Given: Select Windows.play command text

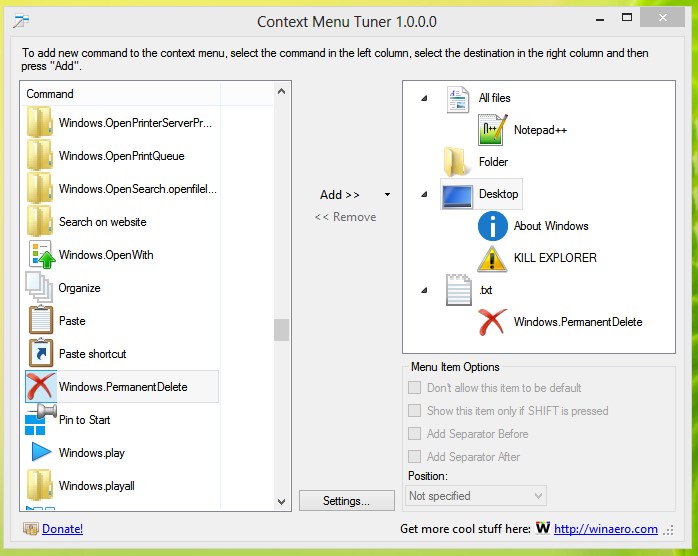Looking at the screenshot, I should pyautogui.click(x=92, y=453).
